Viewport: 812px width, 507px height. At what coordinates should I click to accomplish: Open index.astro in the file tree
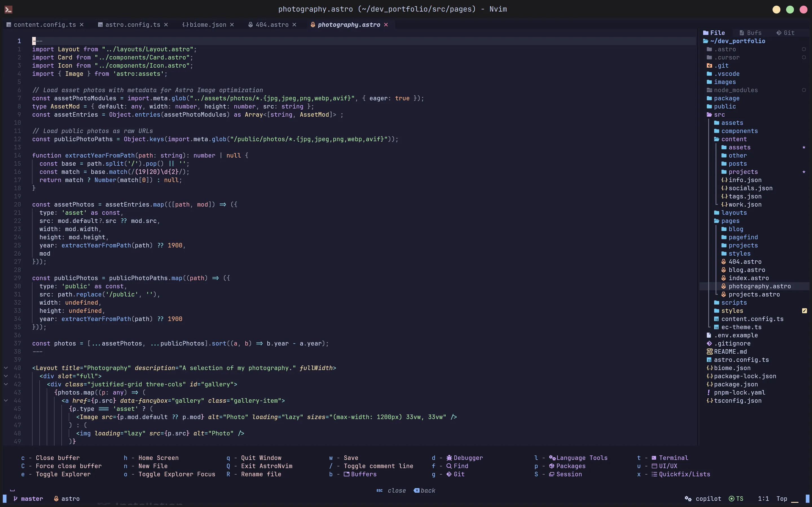[x=745, y=278]
